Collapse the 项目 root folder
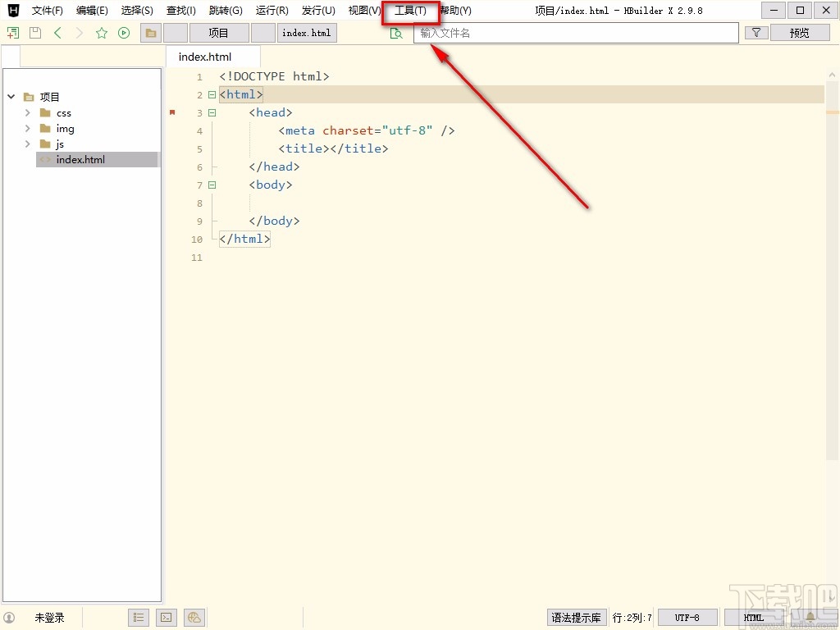840x630 pixels. 11,97
